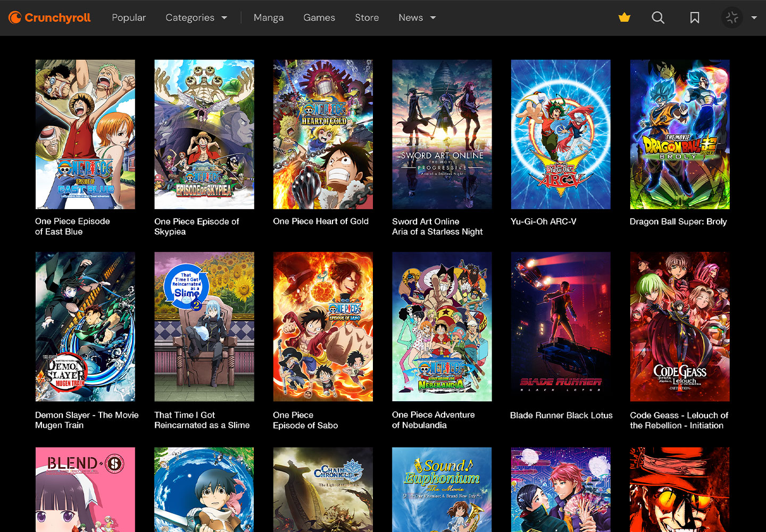Click the Crunchyroll logo
The height and width of the screenshot is (532, 766).
pyautogui.click(x=49, y=18)
